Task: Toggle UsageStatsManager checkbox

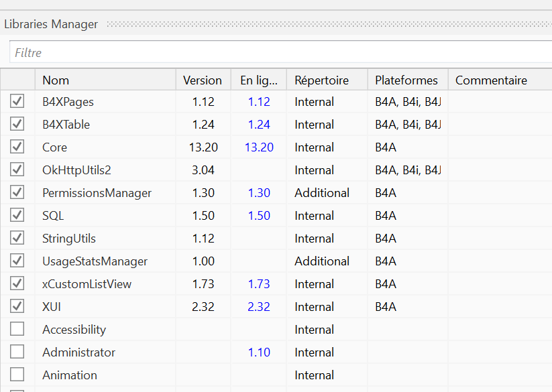Action: coord(17,261)
